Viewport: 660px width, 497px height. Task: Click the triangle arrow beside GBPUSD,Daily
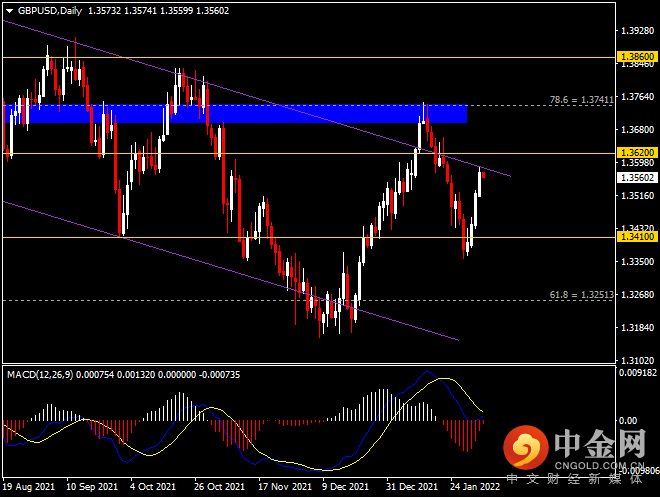click(9, 11)
